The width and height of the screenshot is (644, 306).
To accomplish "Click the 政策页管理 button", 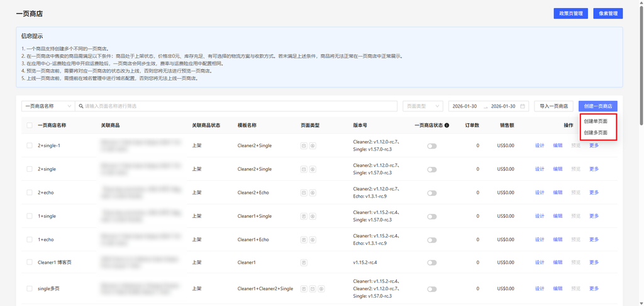I will [571, 13].
